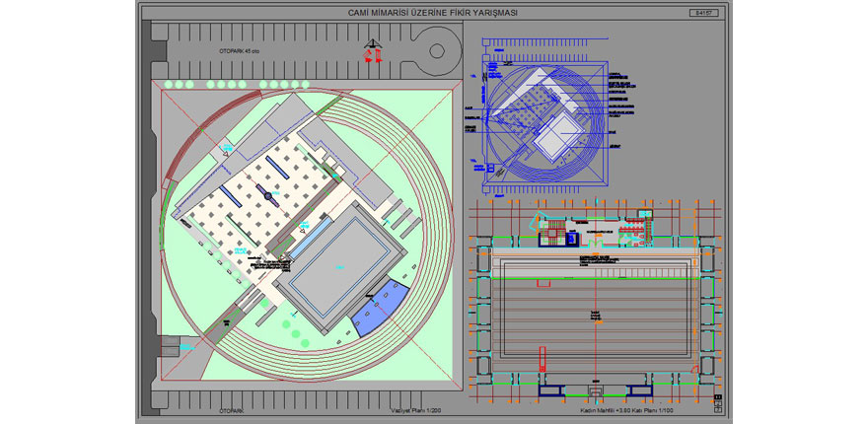Click the title 'CAMİ MİMARİSİ ÜZERİNE FİKİR YARIŞMASI'
This screenshot has width=868, height=424.
coord(432,13)
